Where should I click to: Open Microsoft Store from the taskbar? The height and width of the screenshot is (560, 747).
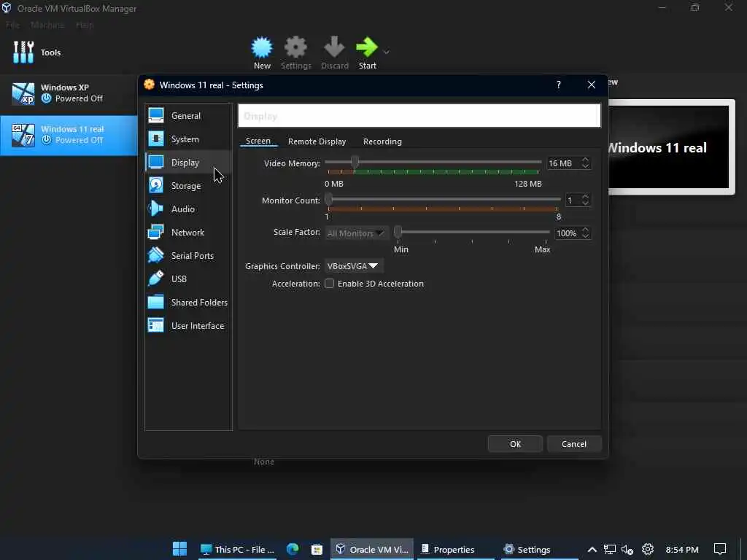[317, 549]
